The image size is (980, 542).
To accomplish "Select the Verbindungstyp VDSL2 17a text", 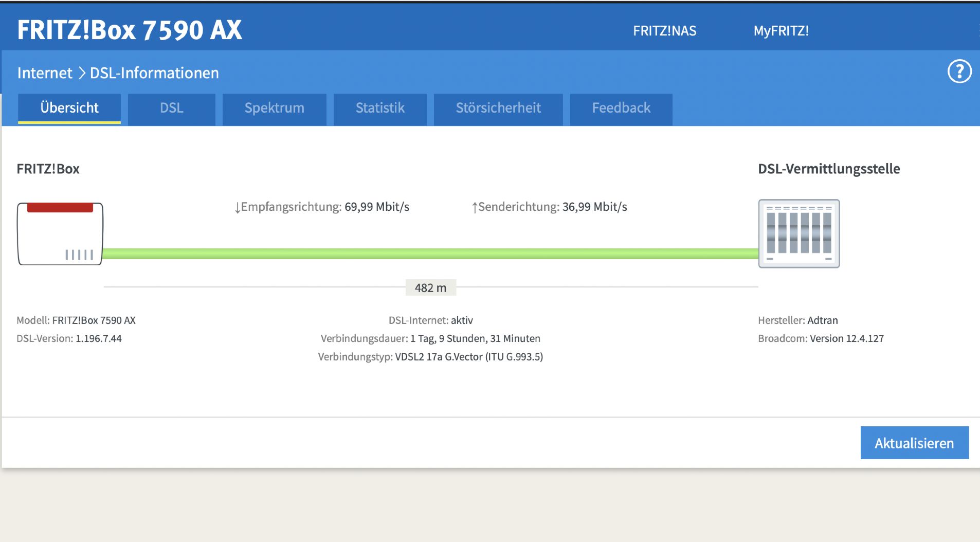I will [x=430, y=356].
